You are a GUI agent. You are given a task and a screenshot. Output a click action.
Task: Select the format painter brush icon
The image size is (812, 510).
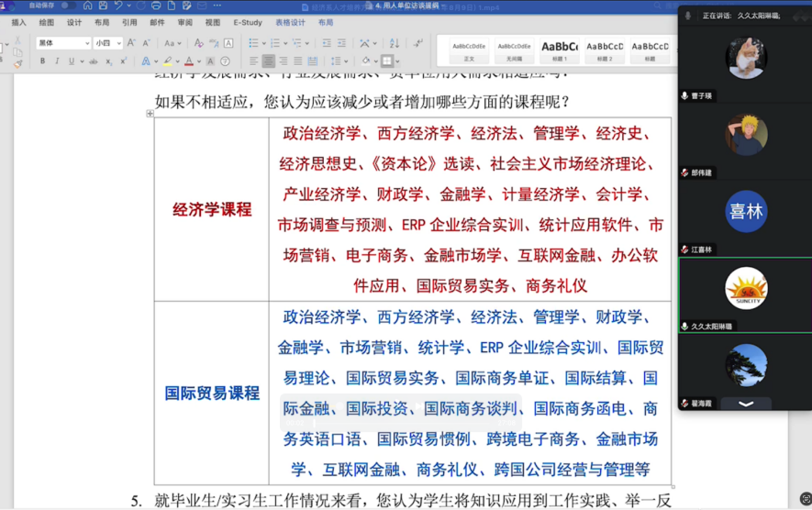(17, 63)
